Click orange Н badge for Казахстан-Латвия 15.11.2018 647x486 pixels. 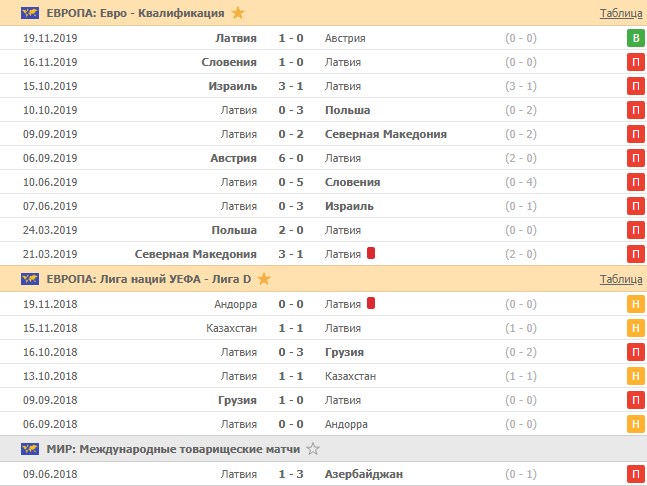(634, 328)
